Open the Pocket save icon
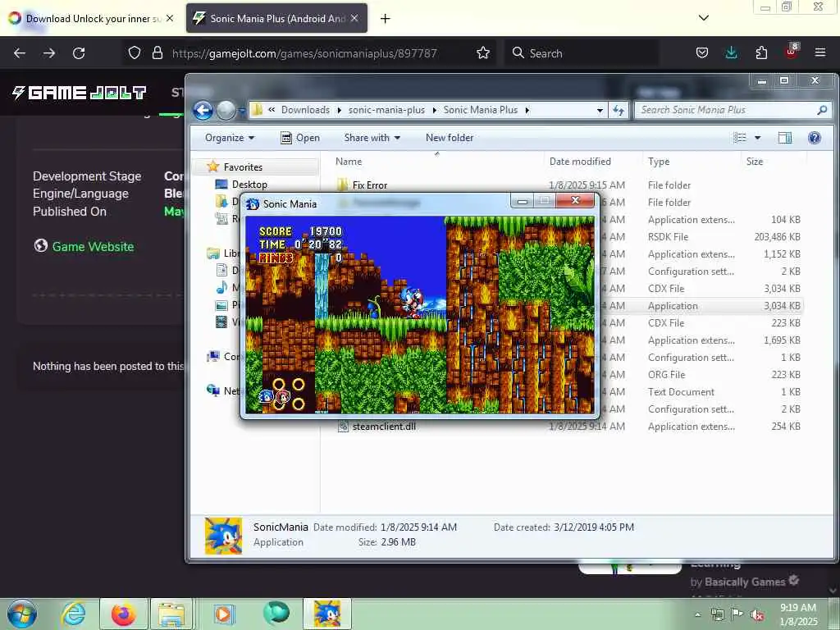Viewport: 840px width, 630px height. click(x=702, y=53)
